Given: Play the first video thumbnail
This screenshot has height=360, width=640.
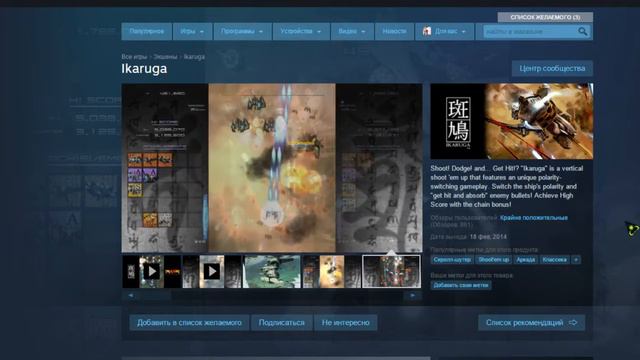Looking at the screenshot, I should tap(152, 271).
